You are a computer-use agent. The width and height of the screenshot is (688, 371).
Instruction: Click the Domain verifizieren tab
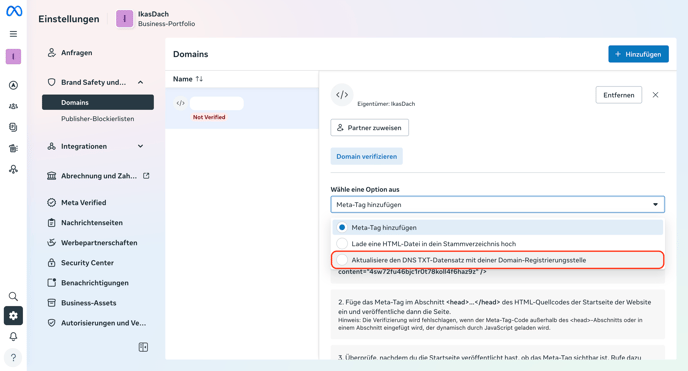[366, 157]
